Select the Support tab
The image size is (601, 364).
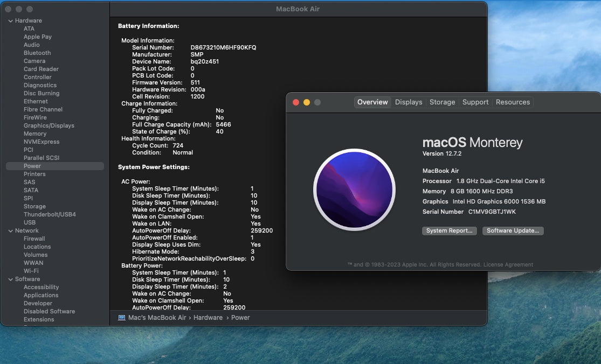click(475, 102)
